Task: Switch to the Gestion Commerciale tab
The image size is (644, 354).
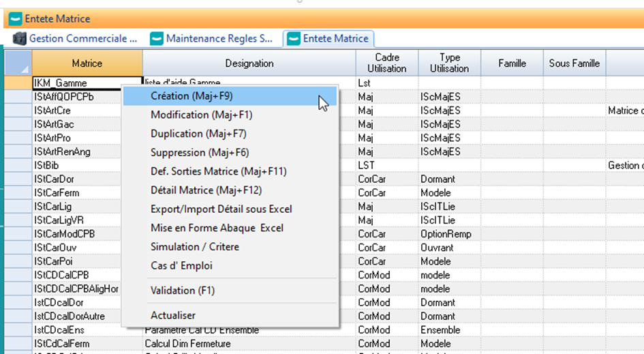Action: 82,39
